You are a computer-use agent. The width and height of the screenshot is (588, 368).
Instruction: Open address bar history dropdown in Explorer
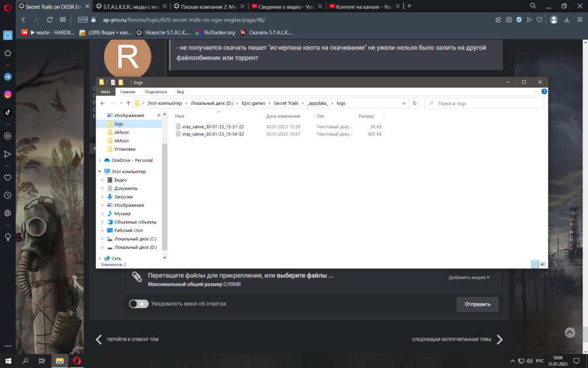(x=403, y=103)
